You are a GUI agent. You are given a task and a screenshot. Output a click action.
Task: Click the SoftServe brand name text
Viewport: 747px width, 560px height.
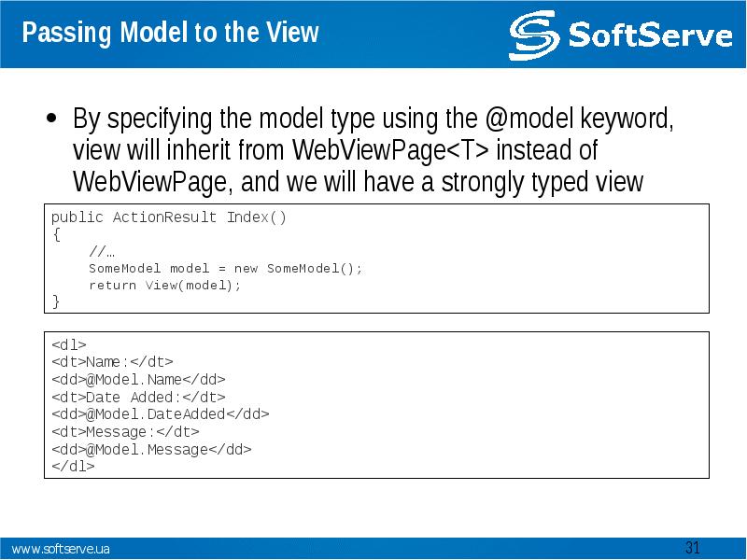650,35
